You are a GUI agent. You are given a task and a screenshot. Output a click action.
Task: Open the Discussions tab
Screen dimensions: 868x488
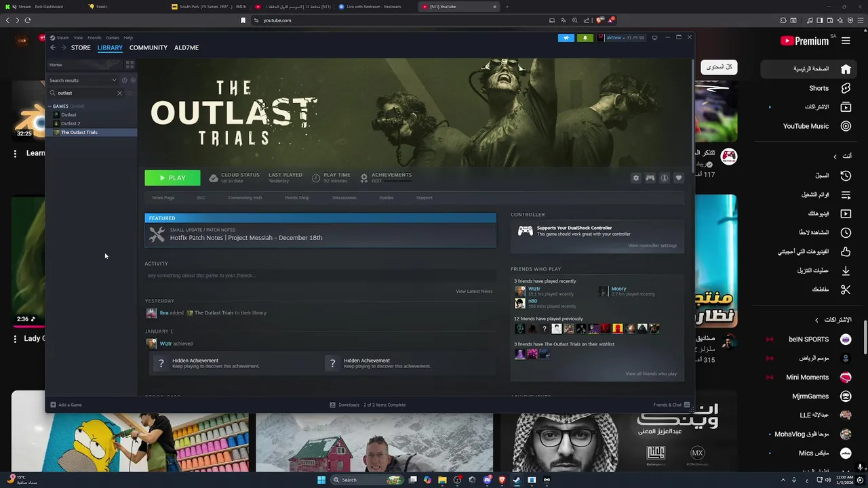[x=344, y=198]
